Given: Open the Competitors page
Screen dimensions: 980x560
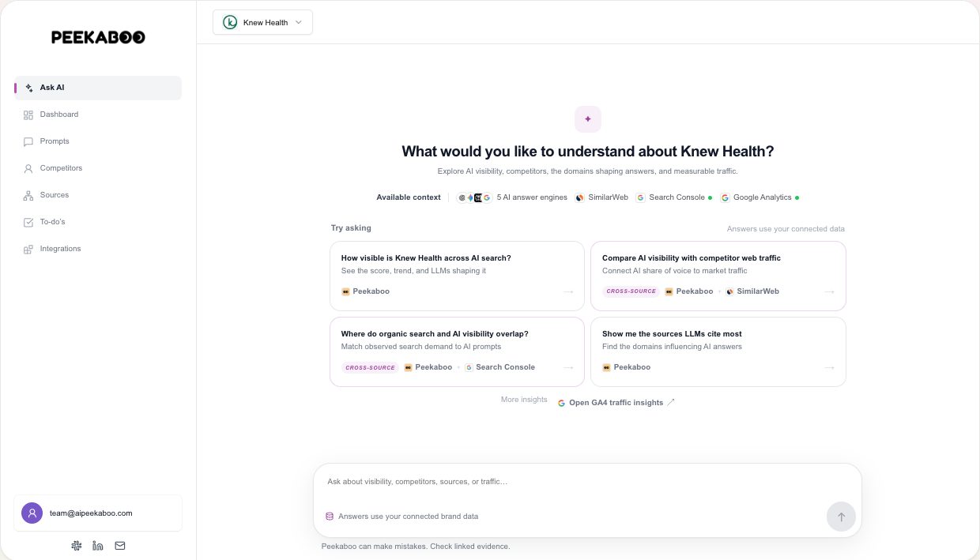Looking at the screenshot, I should point(98,168).
